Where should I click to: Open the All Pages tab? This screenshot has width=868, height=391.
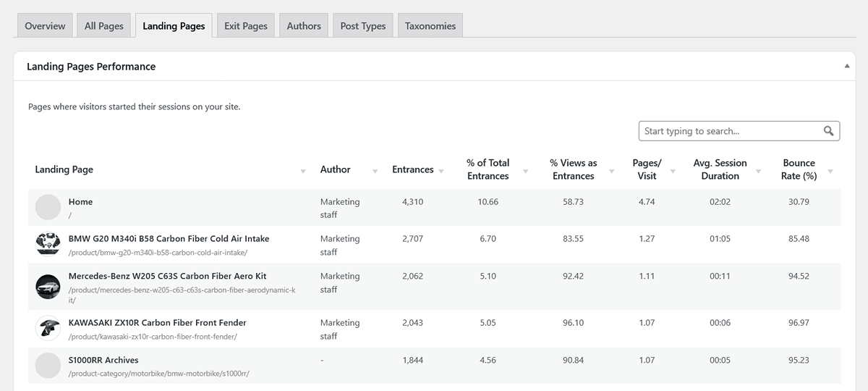click(104, 25)
